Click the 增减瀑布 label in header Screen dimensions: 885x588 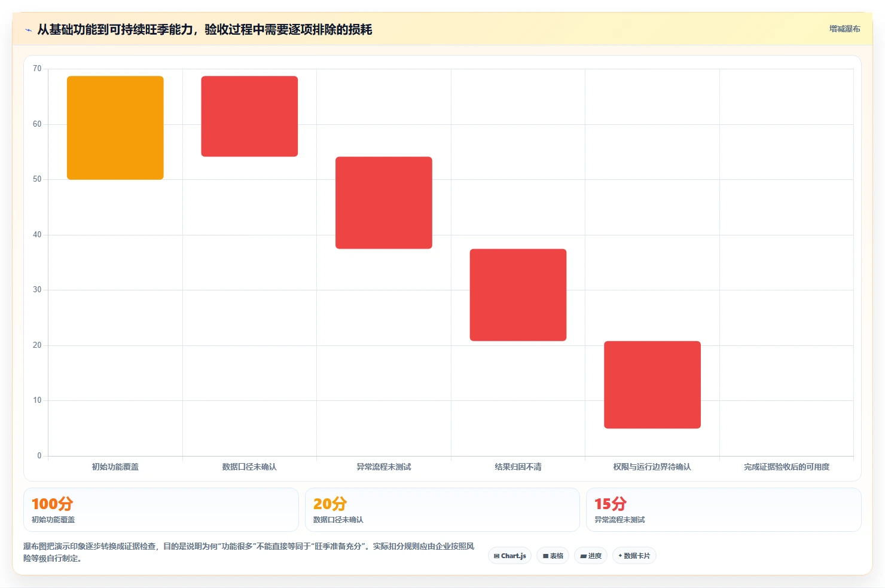point(844,29)
